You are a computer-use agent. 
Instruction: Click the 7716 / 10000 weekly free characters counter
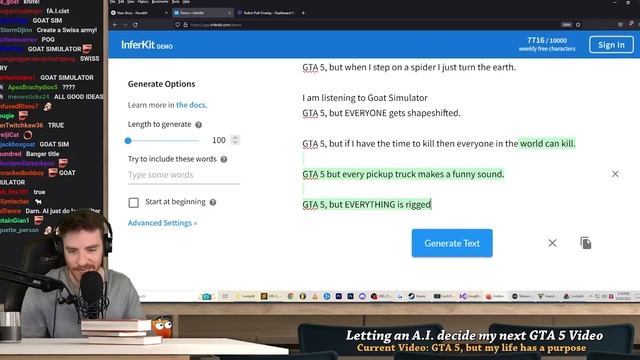click(547, 44)
